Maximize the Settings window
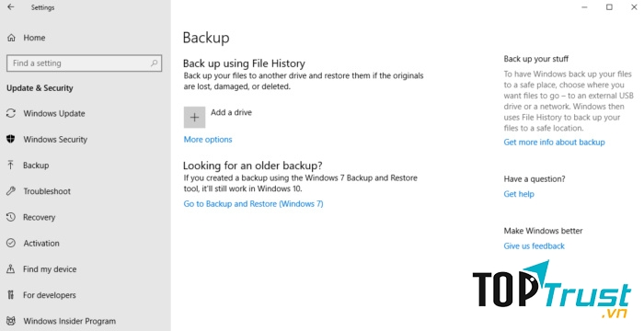644x331 pixels. click(x=609, y=7)
